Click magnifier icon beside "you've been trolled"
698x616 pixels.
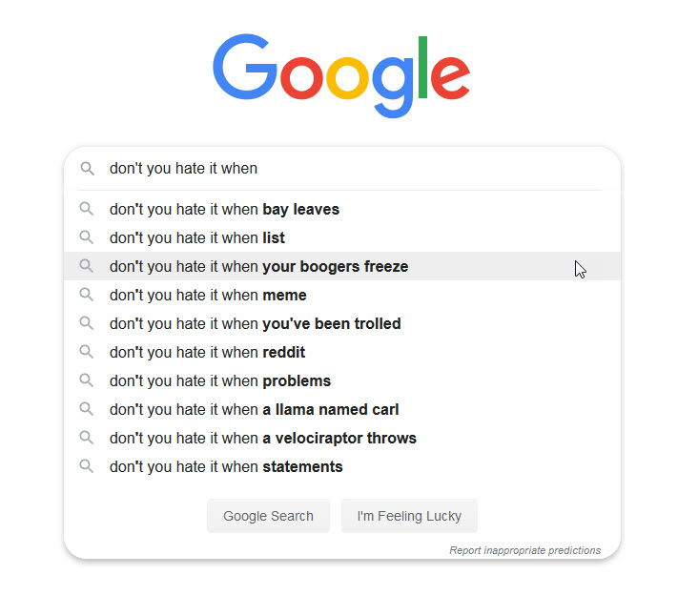point(87,323)
